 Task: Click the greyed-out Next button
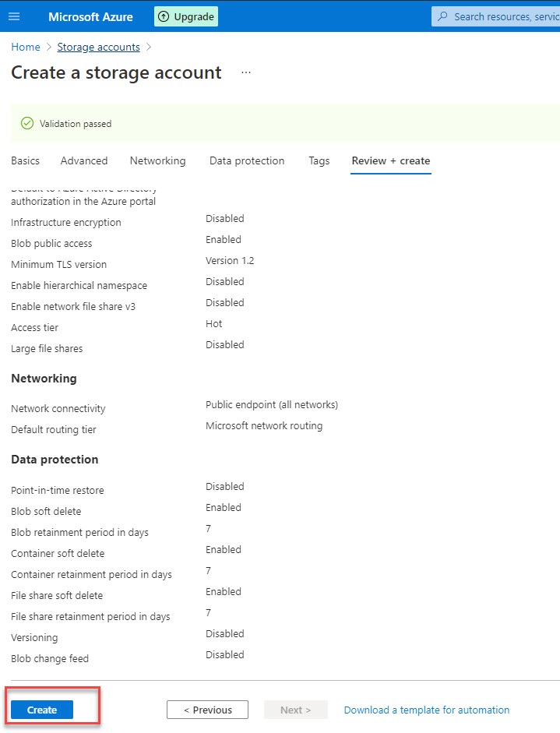coord(295,710)
